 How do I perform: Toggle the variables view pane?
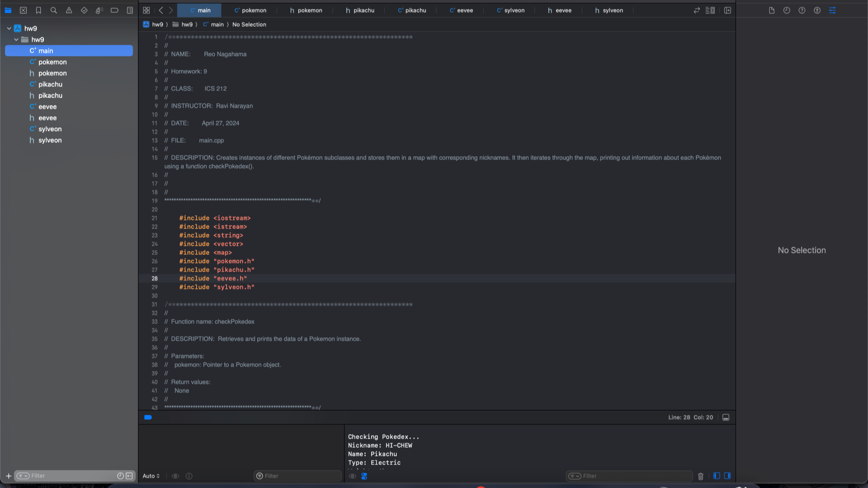tap(717, 476)
